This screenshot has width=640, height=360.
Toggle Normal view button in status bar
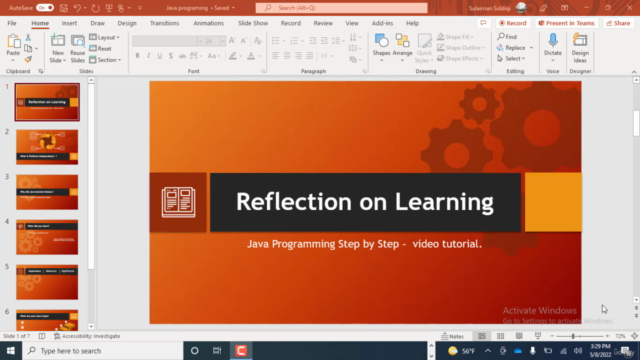[x=482, y=336]
